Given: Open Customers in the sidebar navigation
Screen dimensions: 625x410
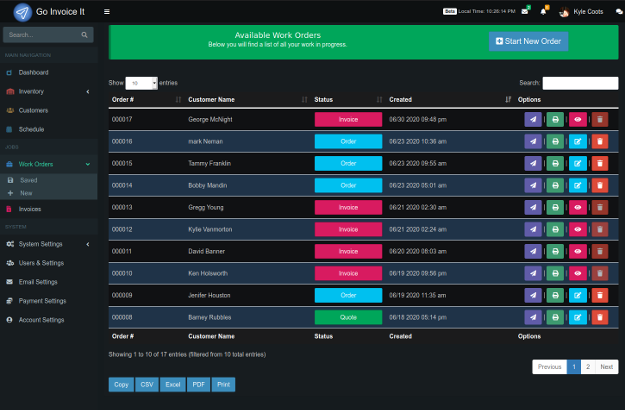Looking at the screenshot, I should click(x=32, y=110).
